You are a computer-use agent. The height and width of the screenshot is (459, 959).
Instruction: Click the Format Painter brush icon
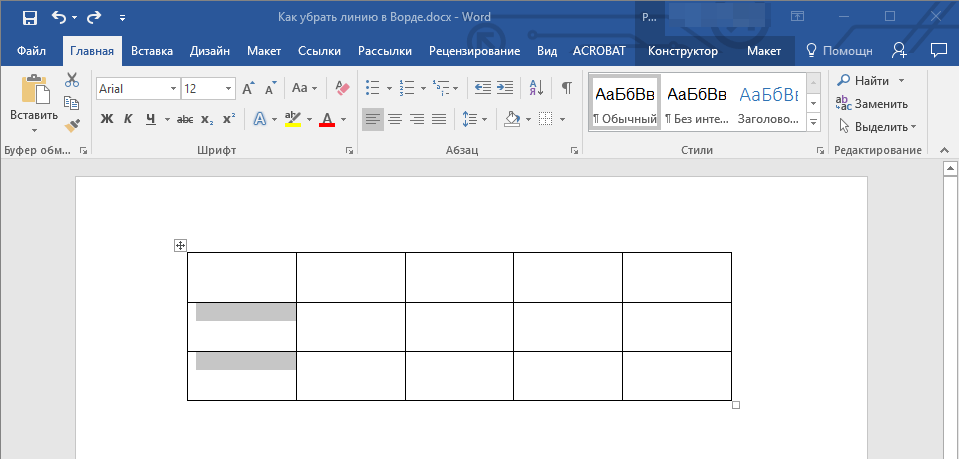pyautogui.click(x=72, y=125)
